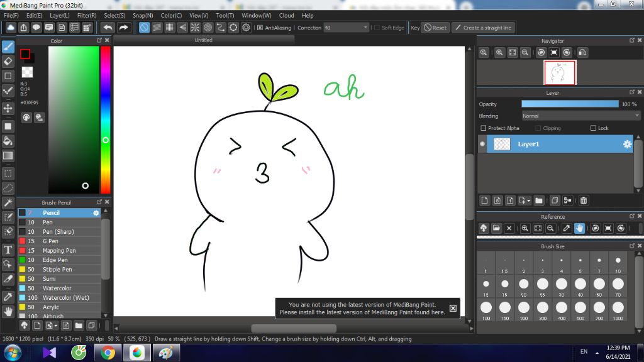
Task: Open the add brush dropdown arrow
Action: [x=56, y=326]
